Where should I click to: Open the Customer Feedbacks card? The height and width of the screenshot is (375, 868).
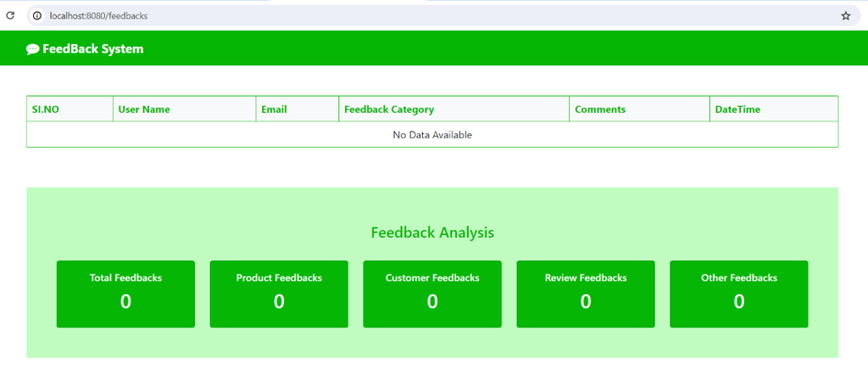tap(432, 294)
